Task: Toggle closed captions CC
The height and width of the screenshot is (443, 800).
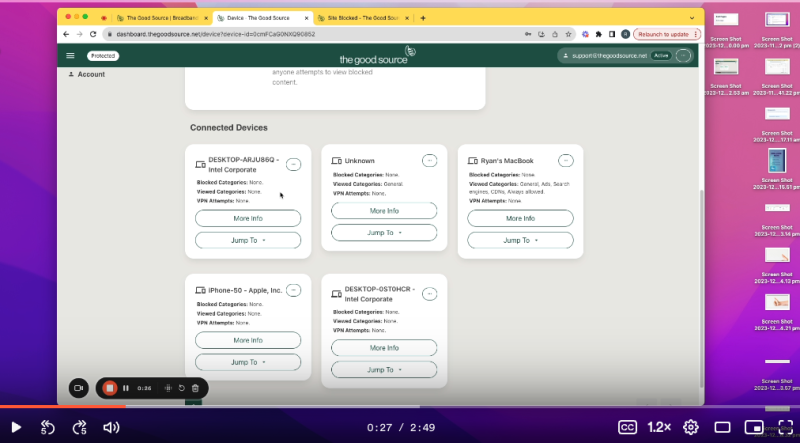Action: tap(627, 427)
